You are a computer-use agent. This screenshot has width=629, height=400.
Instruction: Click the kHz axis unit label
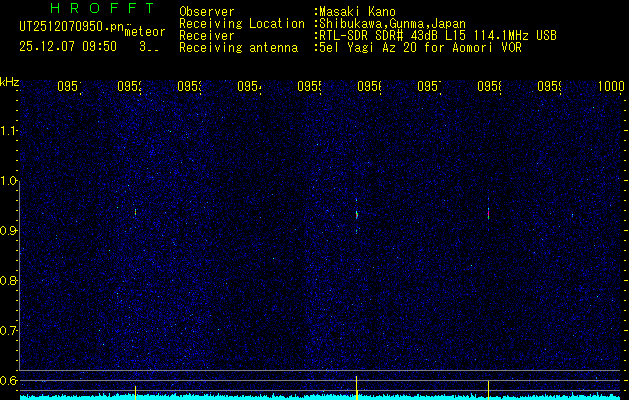(9, 83)
